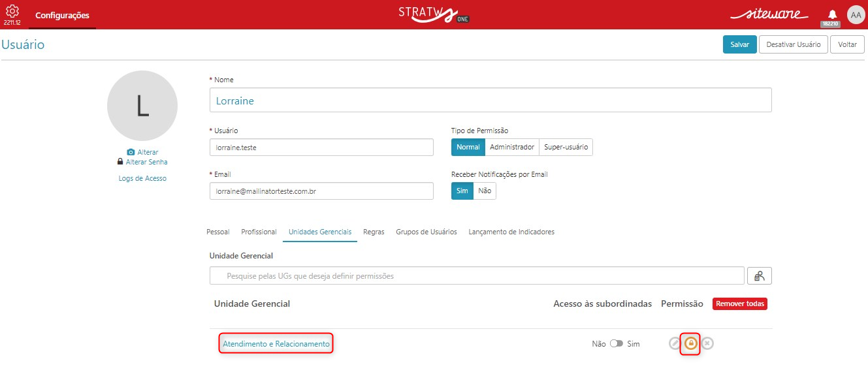Open the Logs de Acesso link
Viewport: 868px width, 374px height.
click(x=142, y=178)
